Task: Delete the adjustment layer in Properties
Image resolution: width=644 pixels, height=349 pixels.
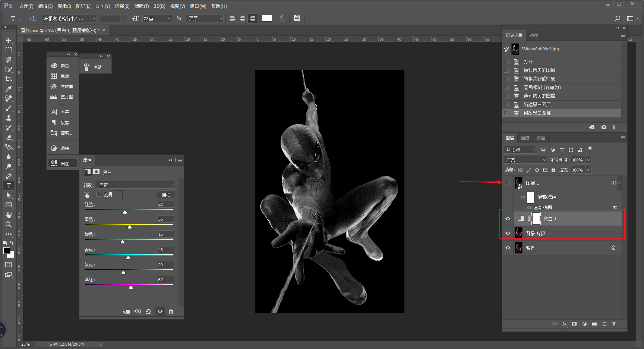Action: click(x=171, y=312)
